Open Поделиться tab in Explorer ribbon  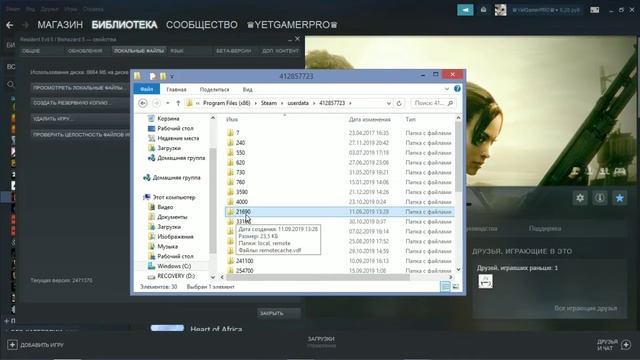coord(214,89)
